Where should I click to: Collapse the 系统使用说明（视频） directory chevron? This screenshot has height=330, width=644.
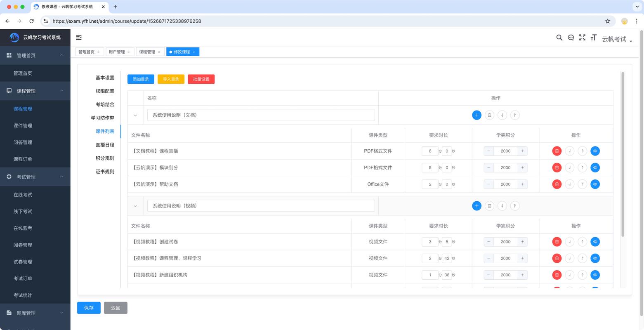[135, 206]
